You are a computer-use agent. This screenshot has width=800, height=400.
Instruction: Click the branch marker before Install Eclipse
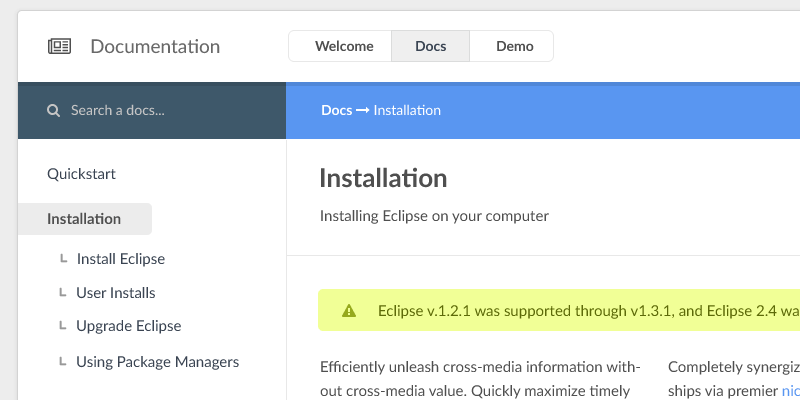click(x=63, y=259)
